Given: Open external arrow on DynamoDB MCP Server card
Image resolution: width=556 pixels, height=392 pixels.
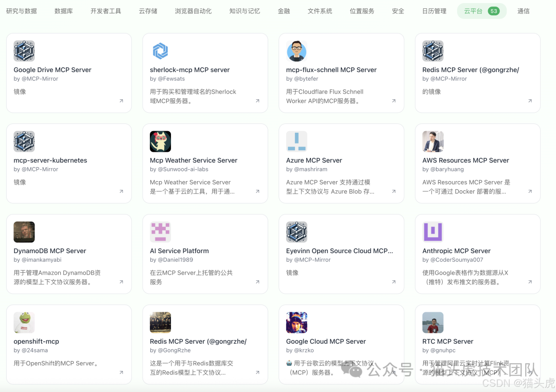Looking at the screenshot, I should [x=121, y=282].
